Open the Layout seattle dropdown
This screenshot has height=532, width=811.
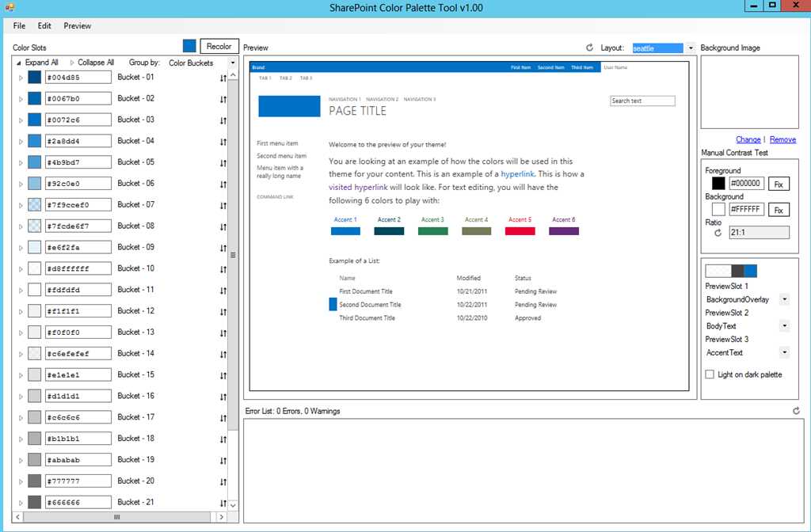click(x=691, y=48)
